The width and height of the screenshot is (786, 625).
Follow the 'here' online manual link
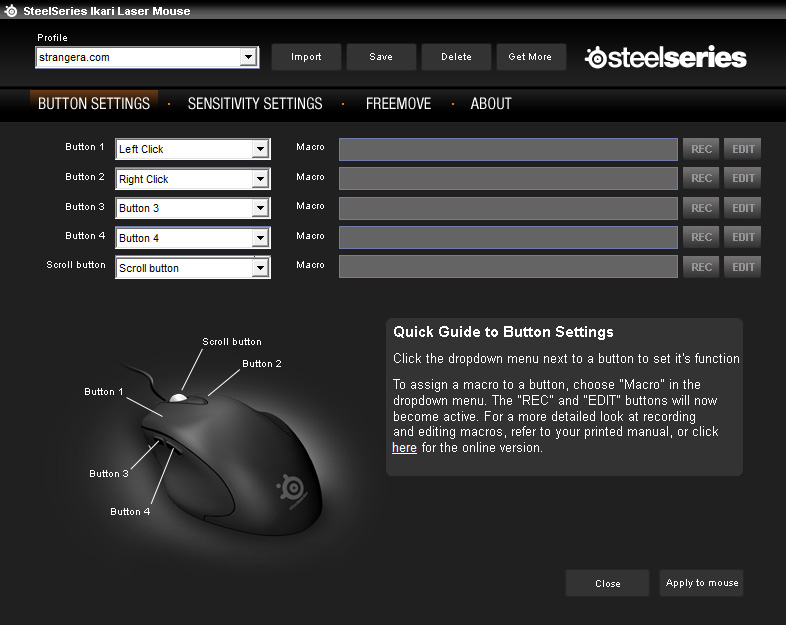404,448
